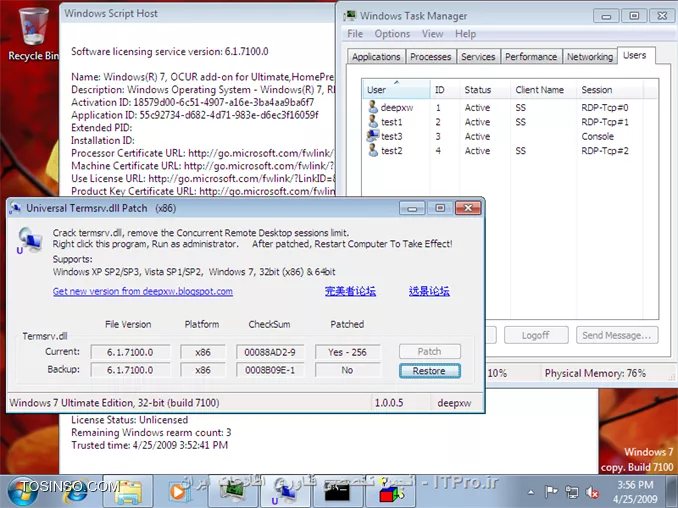The height and width of the screenshot is (508, 678).
Task: Switch to the Networking tab
Action: pyautogui.click(x=590, y=57)
